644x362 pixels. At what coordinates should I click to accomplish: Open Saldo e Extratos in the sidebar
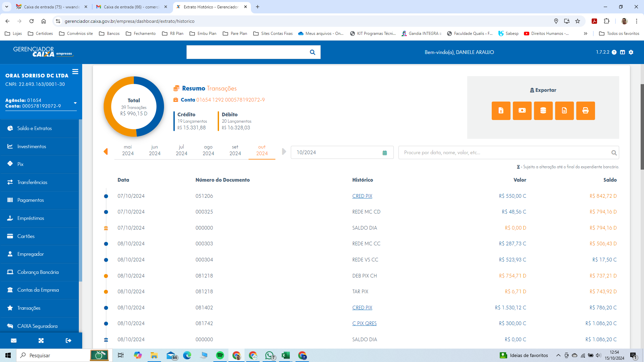coord(34,128)
